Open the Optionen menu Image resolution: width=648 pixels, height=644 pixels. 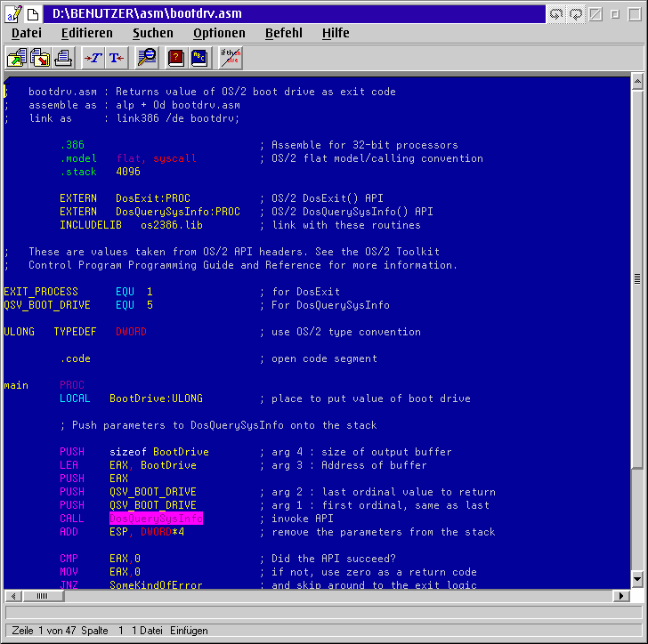219,33
